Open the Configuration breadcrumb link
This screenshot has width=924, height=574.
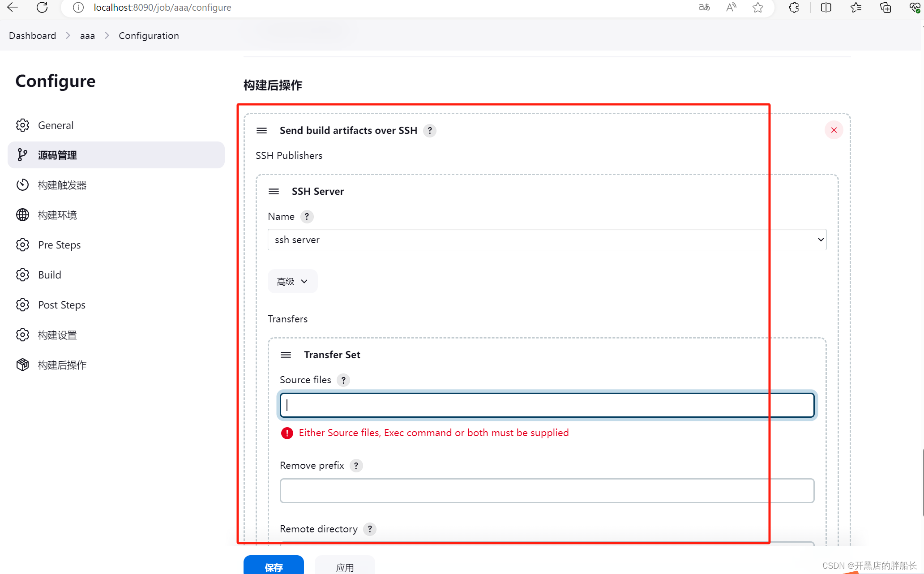click(149, 35)
